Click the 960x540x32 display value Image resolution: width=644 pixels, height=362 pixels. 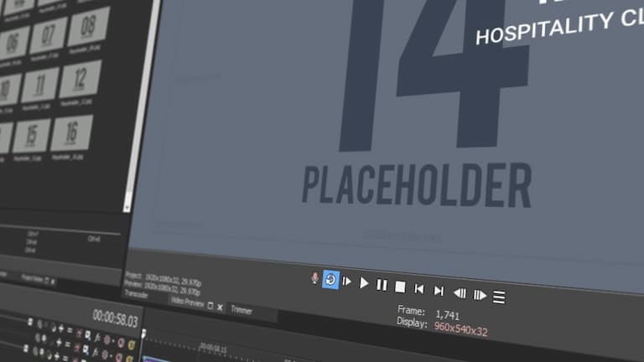[460, 329]
